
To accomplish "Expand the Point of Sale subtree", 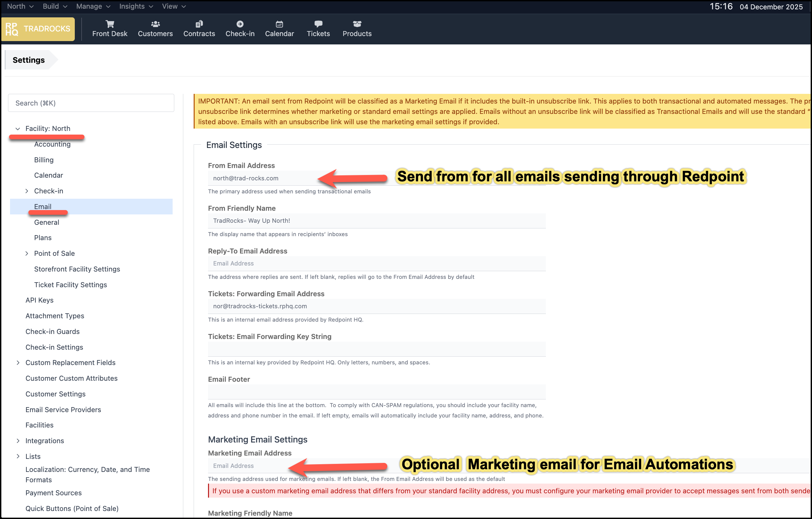I will 27,253.
